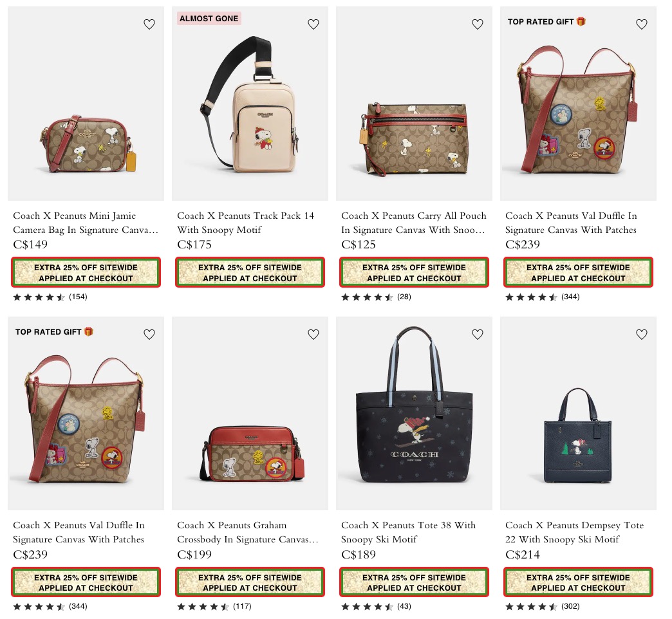
Task: Open Tote 38 With Snoopy Ski Motif link
Action: click(409, 532)
